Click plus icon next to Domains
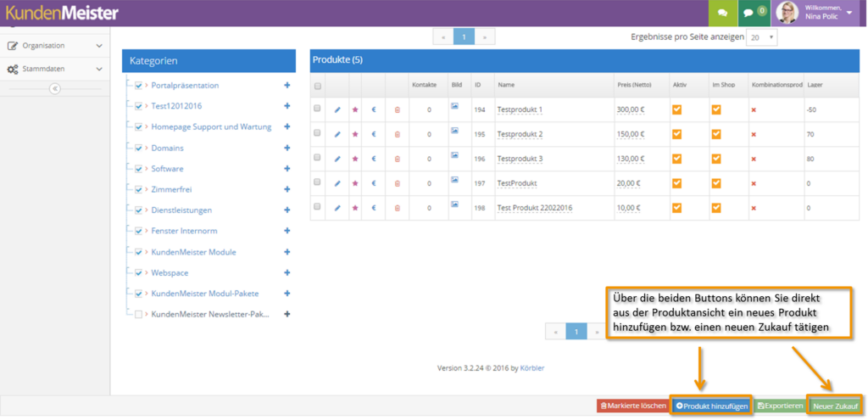This screenshot has width=868, height=420. (x=287, y=148)
